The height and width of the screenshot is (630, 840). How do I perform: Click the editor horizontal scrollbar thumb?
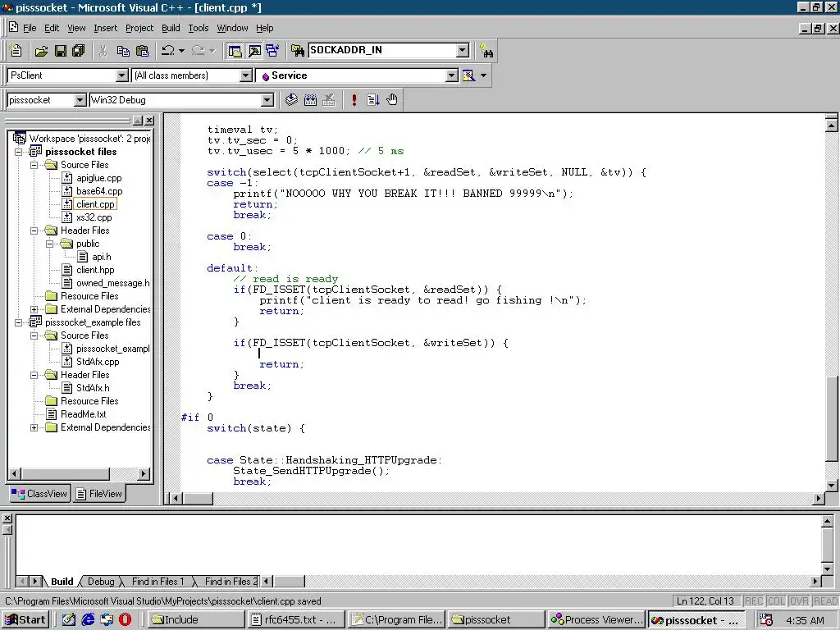tap(199, 498)
